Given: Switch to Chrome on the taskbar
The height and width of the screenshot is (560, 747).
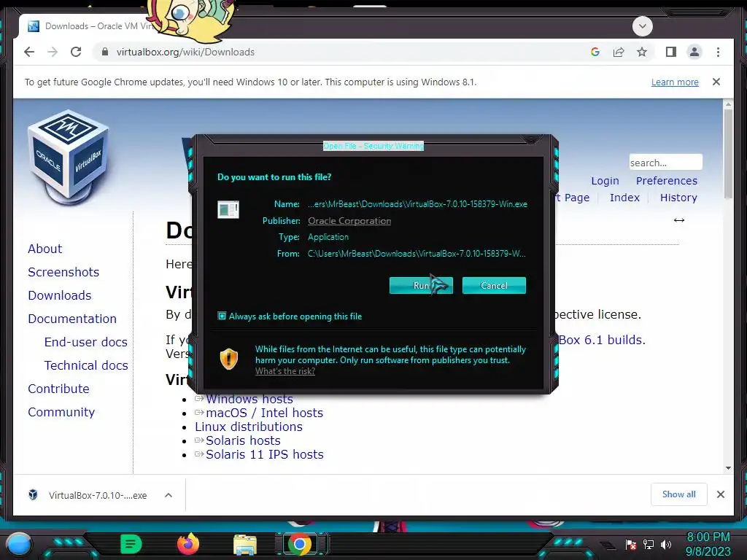Looking at the screenshot, I should pyautogui.click(x=300, y=544).
